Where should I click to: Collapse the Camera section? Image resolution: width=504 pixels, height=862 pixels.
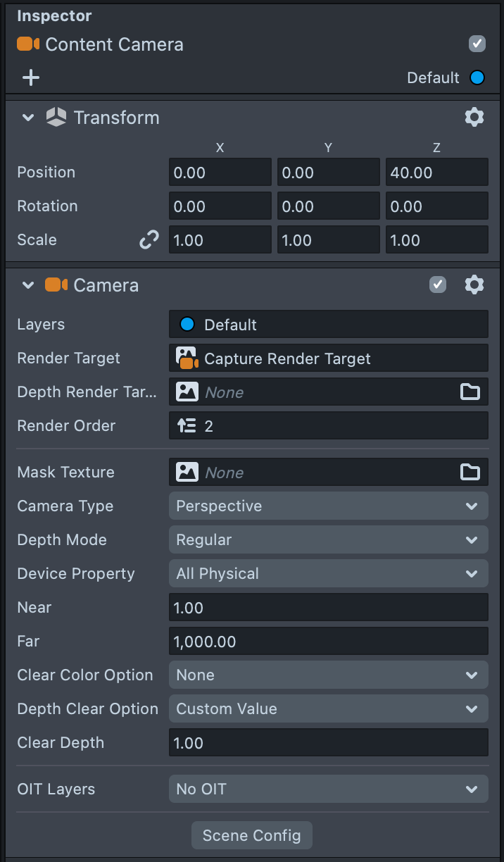(x=28, y=285)
